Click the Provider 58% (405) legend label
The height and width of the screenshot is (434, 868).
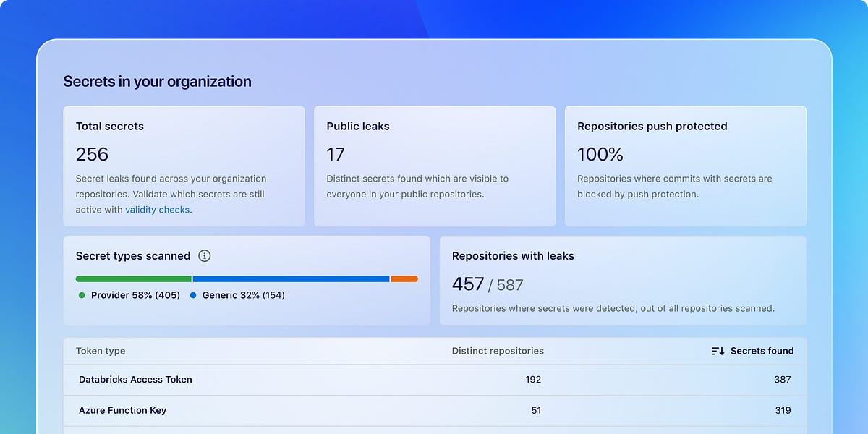click(135, 295)
